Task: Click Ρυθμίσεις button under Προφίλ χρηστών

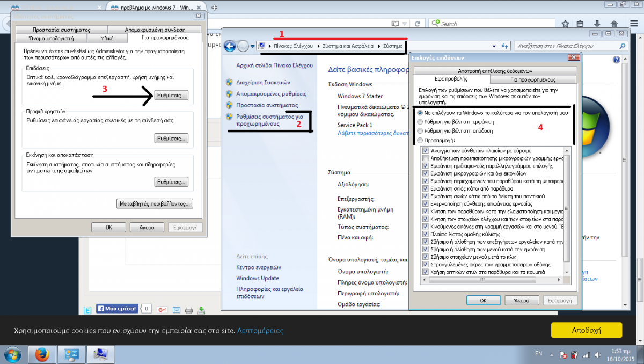Action: (172, 139)
